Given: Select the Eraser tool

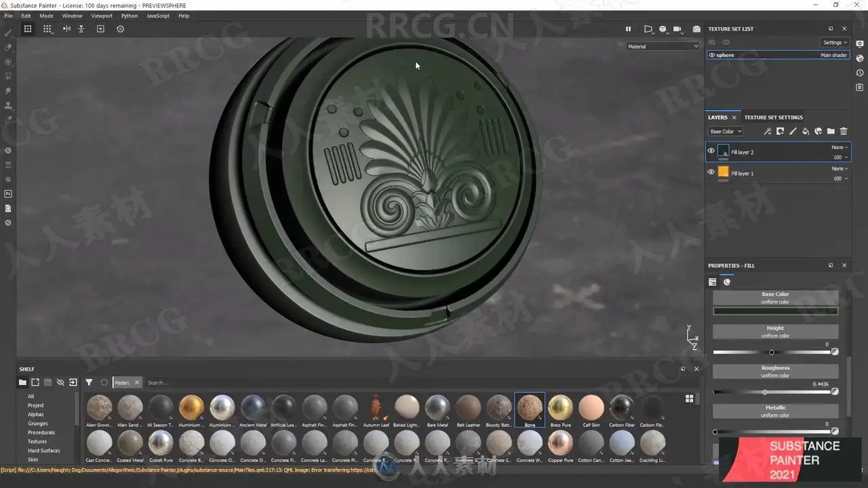Looking at the screenshot, I should tap(8, 47).
